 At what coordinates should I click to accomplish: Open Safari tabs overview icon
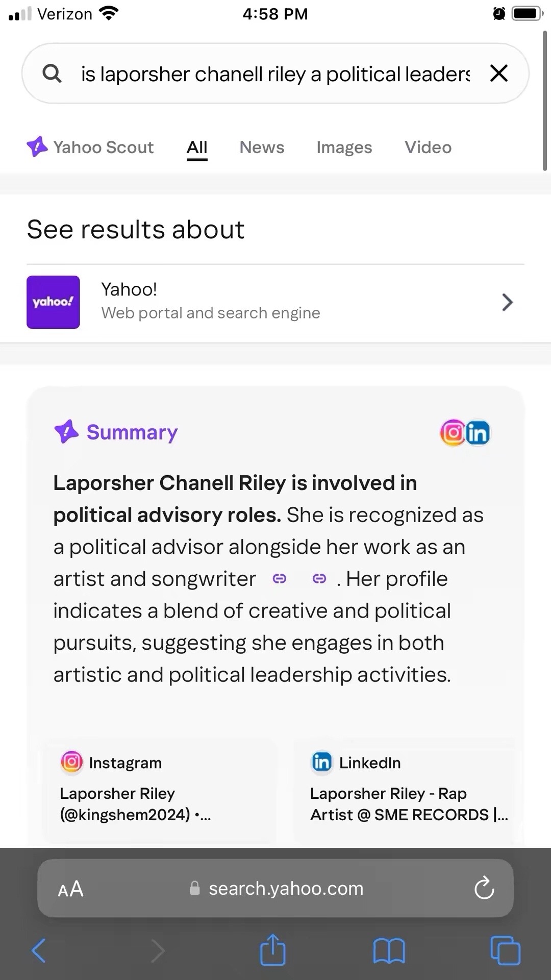[x=505, y=950]
